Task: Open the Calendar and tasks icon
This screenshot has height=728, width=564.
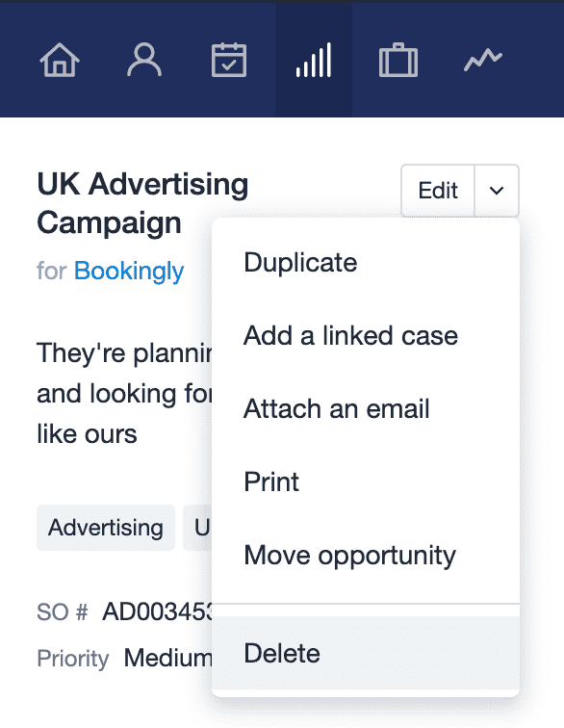Action: pos(229,60)
